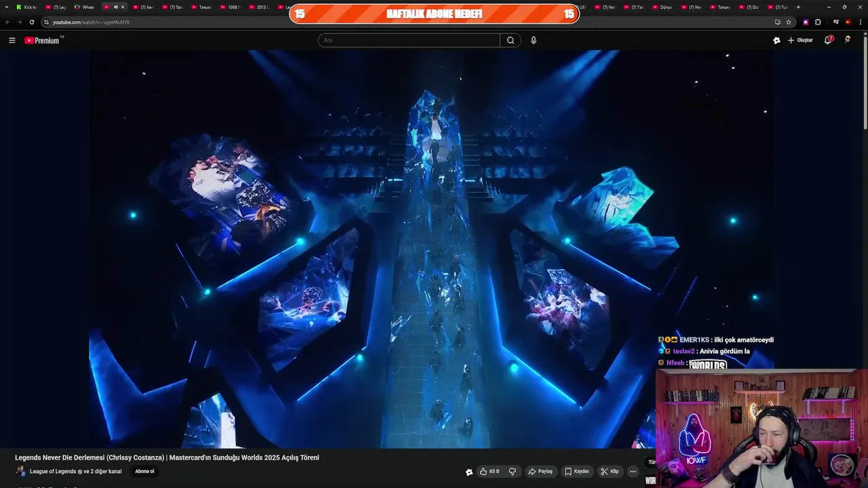Switch to the '1998 F' browser tab
868x488 pixels.
231,7
